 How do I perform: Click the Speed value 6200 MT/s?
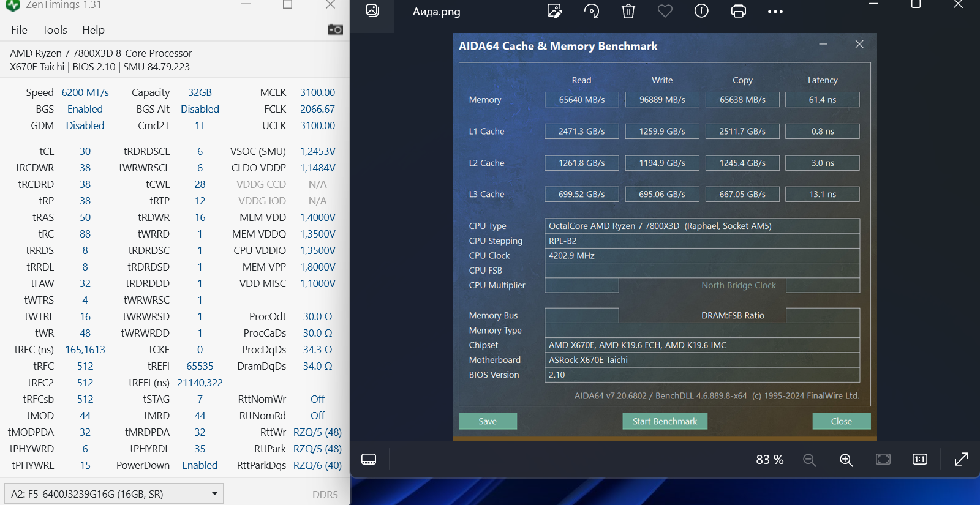coord(85,92)
